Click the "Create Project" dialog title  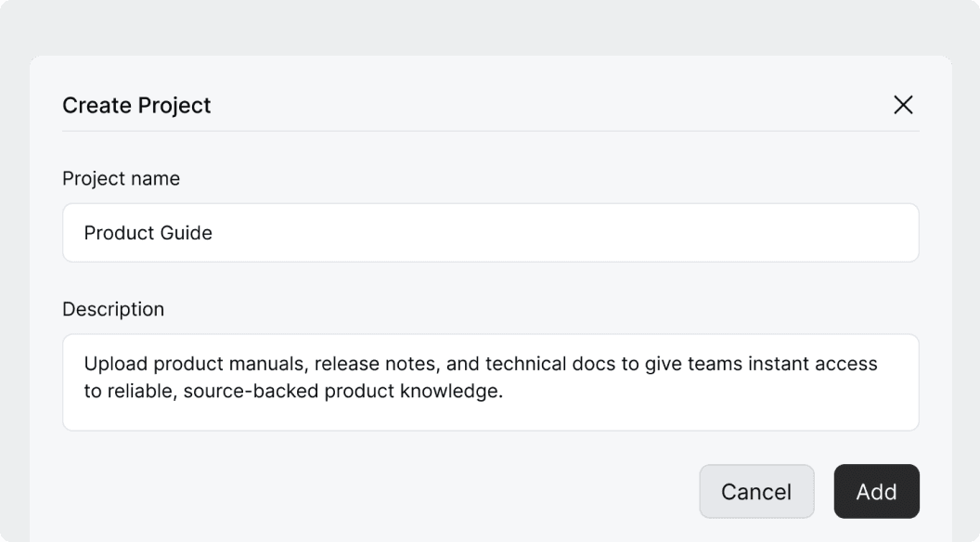[136, 106]
